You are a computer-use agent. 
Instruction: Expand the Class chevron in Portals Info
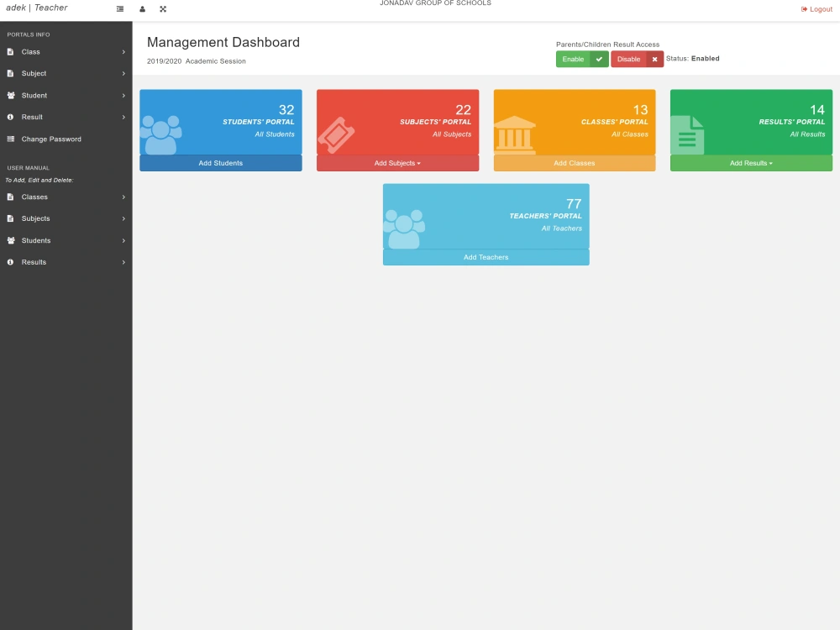tap(123, 52)
